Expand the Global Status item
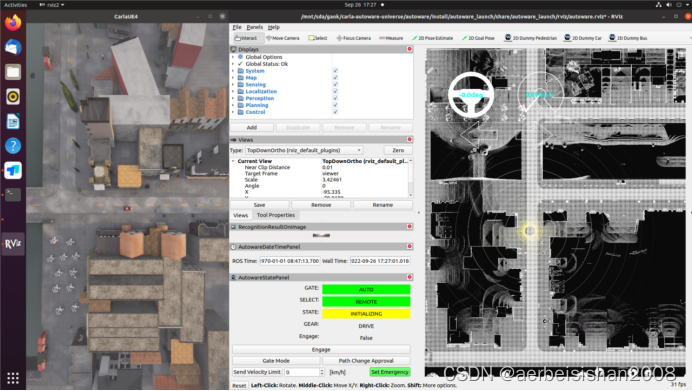The height and width of the screenshot is (391, 692). (233, 64)
